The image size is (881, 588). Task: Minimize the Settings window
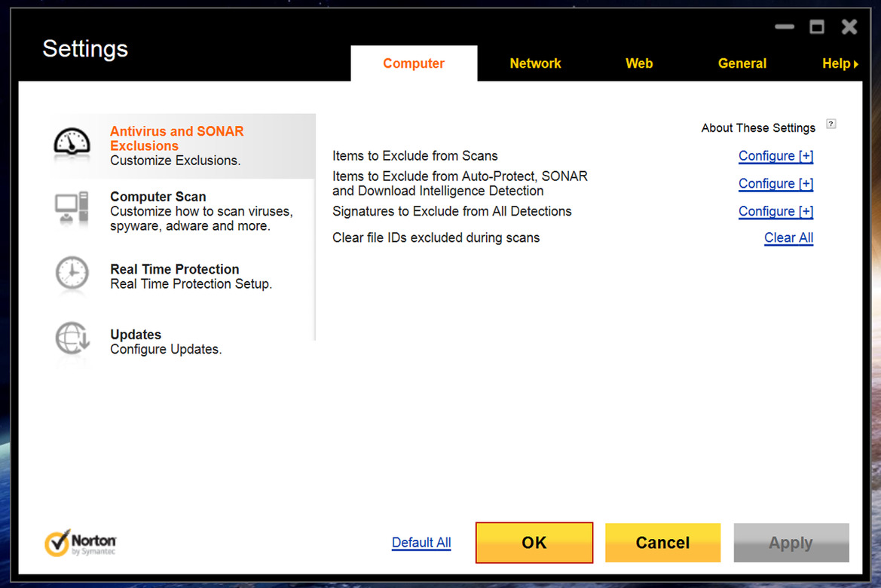click(x=785, y=26)
